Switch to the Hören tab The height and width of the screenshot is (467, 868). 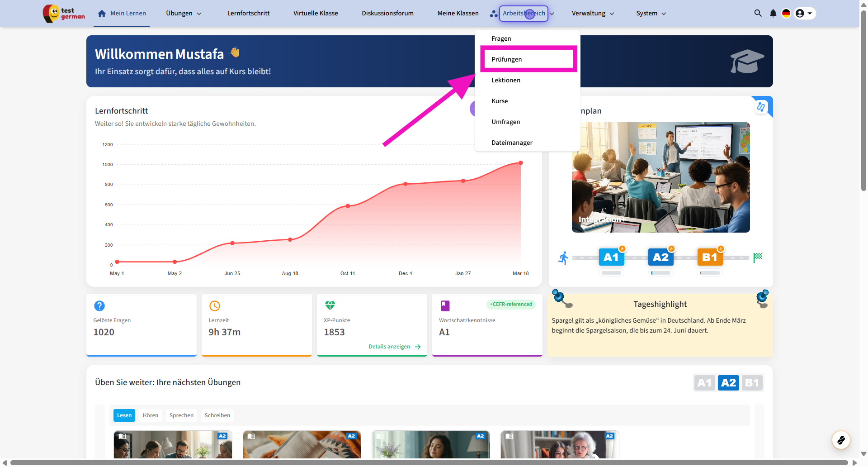[x=151, y=415]
